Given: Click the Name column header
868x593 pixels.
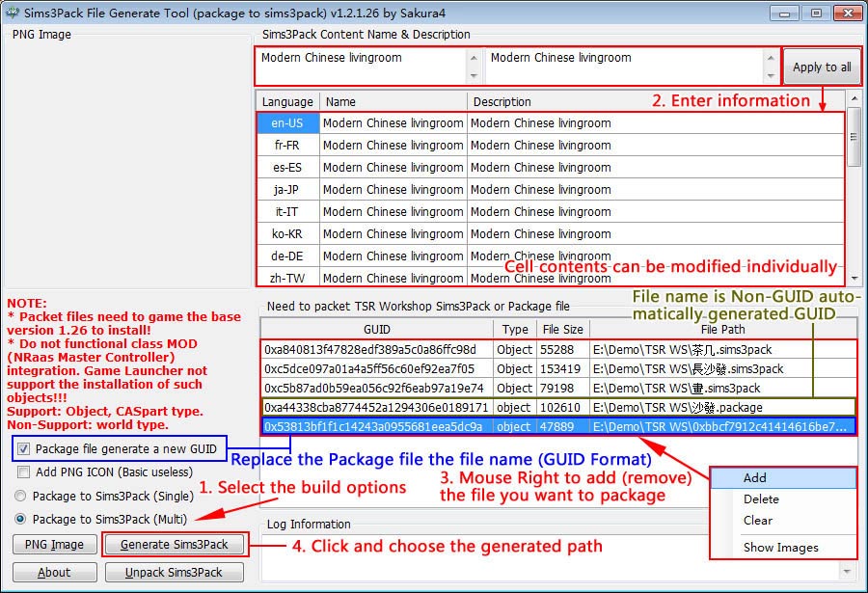Looking at the screenshot, I should [393, 102].
